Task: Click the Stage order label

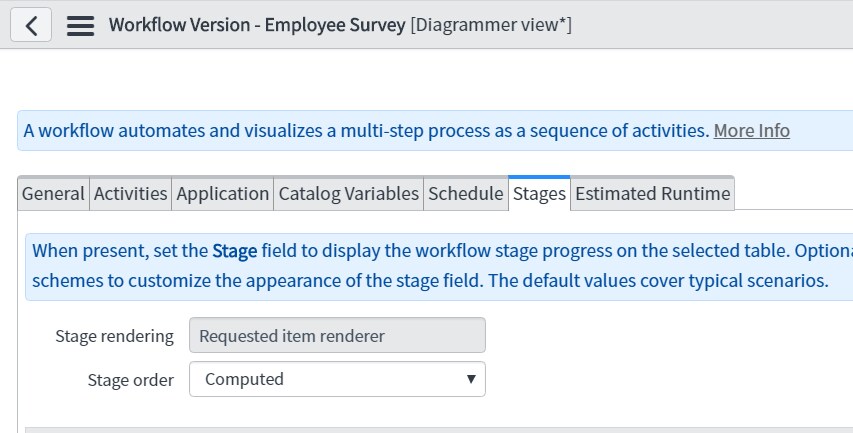Action: point(130,379)
